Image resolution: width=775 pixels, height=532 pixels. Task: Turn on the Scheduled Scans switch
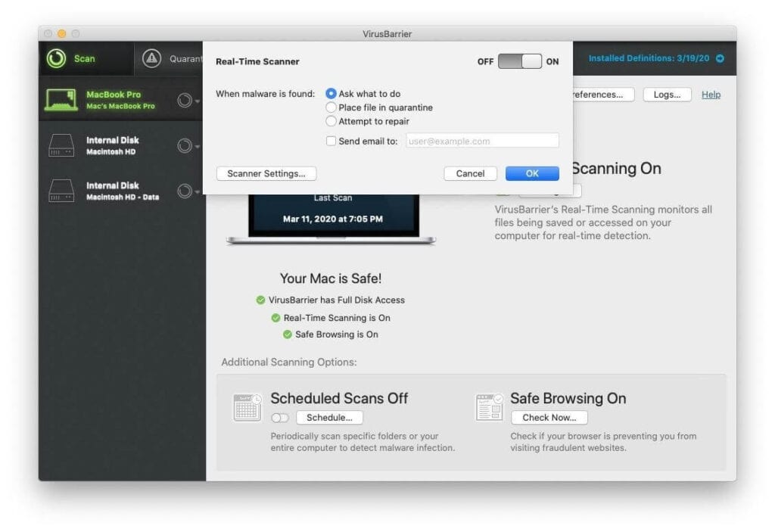(x=280, y=418)
